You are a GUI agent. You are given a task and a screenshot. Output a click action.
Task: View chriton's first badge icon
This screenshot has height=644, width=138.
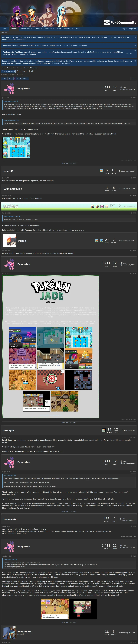[97, 241]
